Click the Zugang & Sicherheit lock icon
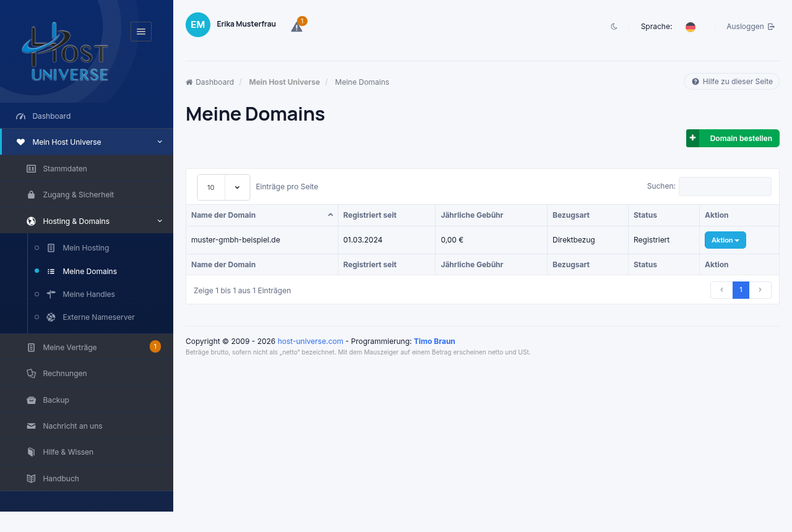792x532 pixels. [x=31, y=195]
